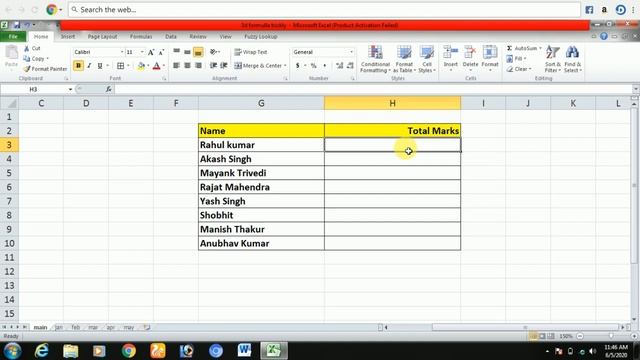Image resolution: width=640 pixels, height=360 pixels.
Task: Open the File tab
Action: [x=13, y=37]
